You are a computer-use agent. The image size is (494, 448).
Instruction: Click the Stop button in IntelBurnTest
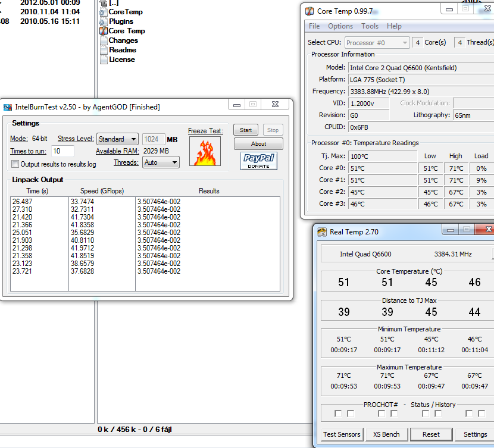click(x=273, y=130)
